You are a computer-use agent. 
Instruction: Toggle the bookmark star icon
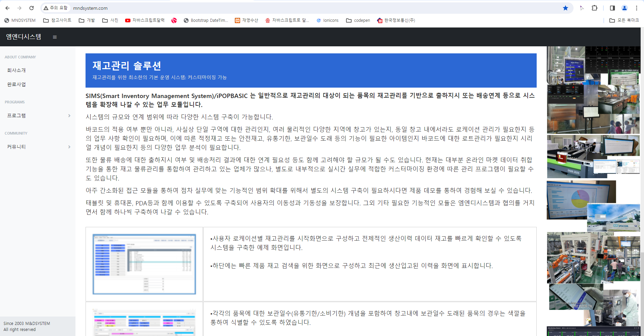(566, 8)
